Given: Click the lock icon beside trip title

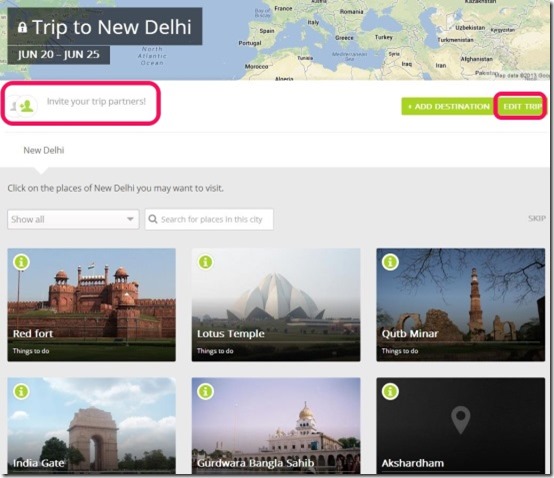Looking at the screenshot, I should (22, 27).
